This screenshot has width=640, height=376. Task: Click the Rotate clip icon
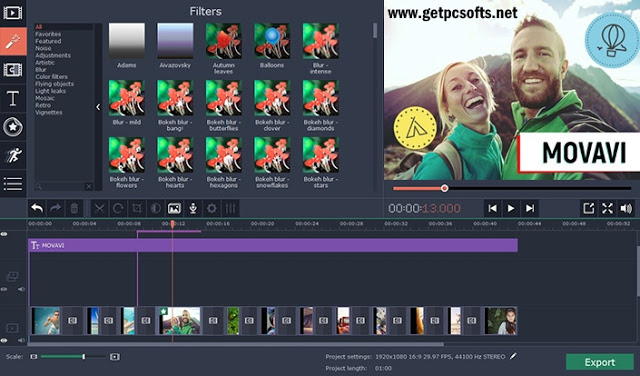[x=118, y=209]
